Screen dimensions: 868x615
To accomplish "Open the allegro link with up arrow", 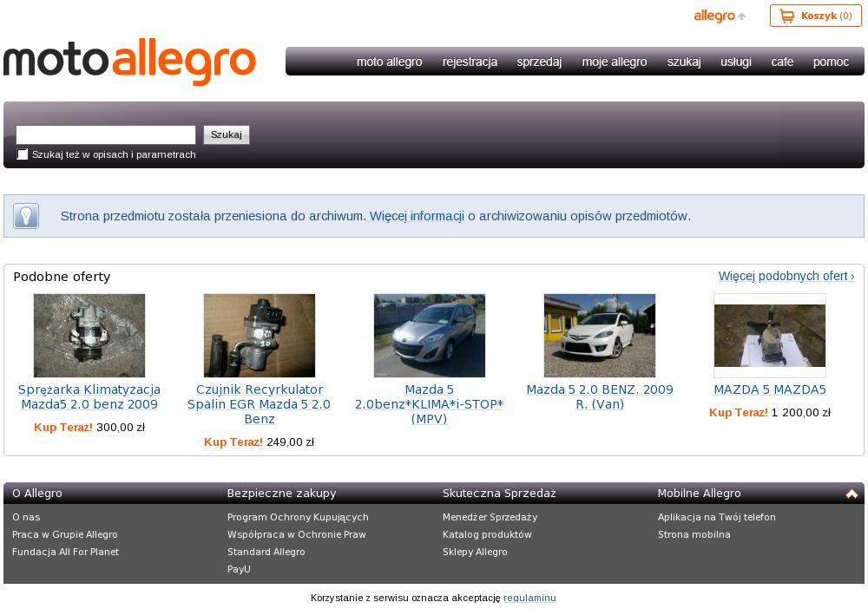I will (720, 16).
